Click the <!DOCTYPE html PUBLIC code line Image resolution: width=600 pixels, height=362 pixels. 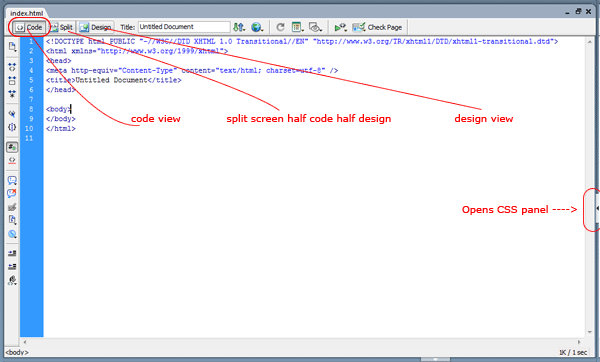click(x=302, y=41)
